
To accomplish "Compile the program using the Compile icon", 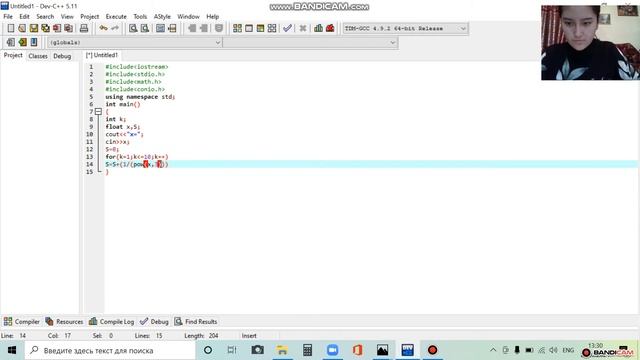I will click(237, 28).
